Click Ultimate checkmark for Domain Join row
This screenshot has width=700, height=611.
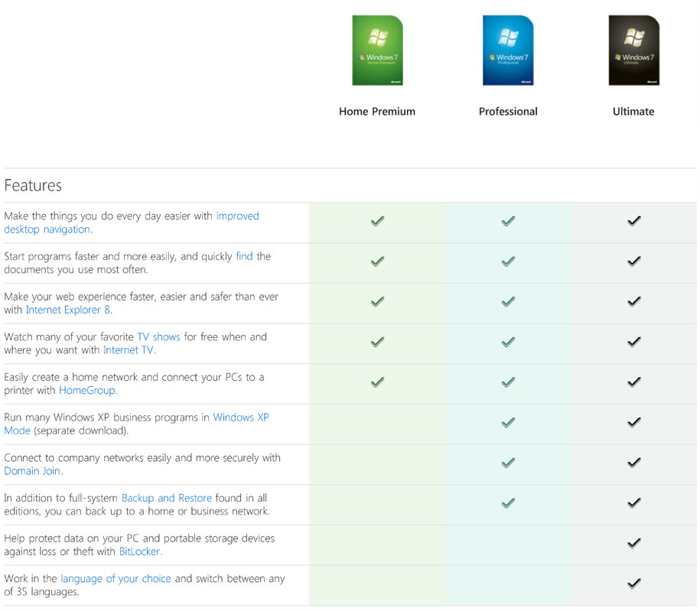[634, 463]
